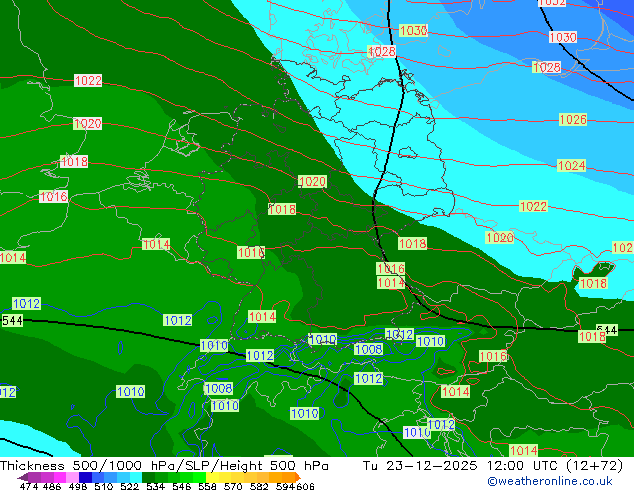Image resolution: width=634 pixels, height=490 pixels.
Task: Click the 'Thickness 500/1000 hPa/SLP/Height 500 hPa' title
Action: pyautogui.click(x=164, y=466)
